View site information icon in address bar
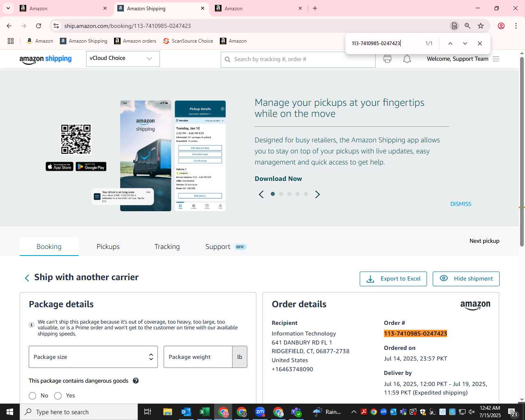This screenshot has height=420, width=525. (x=56, y=26)
